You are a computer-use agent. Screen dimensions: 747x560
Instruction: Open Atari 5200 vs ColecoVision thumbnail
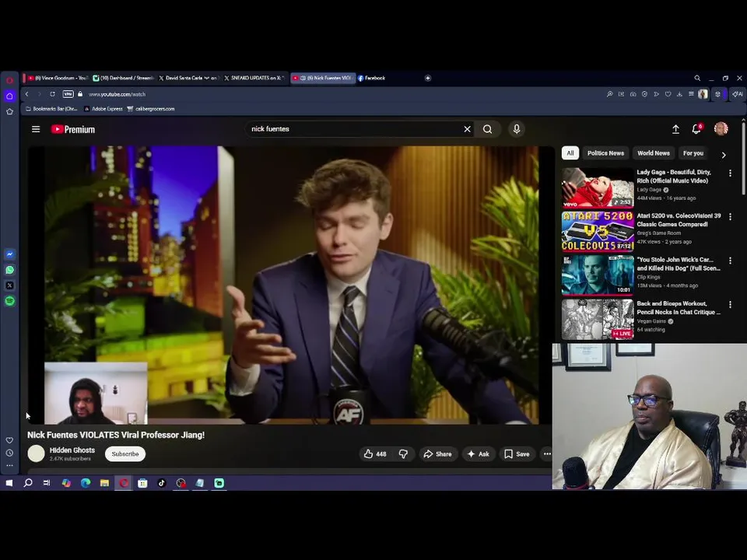point(598,232)
